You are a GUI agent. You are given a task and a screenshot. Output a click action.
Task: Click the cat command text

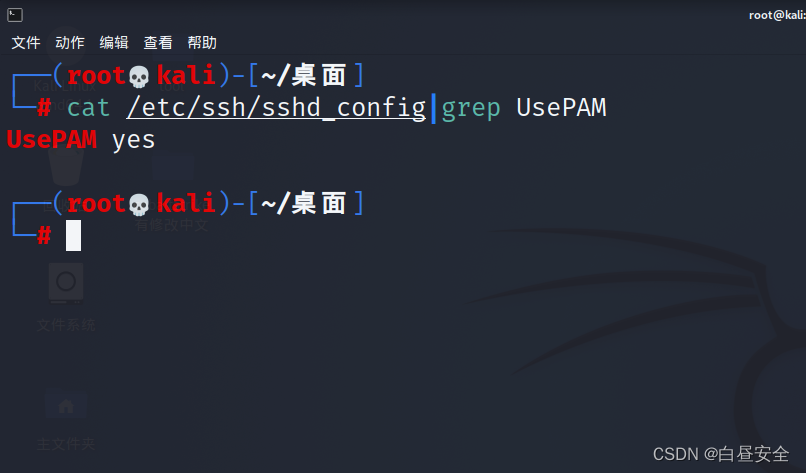(88, 108)
